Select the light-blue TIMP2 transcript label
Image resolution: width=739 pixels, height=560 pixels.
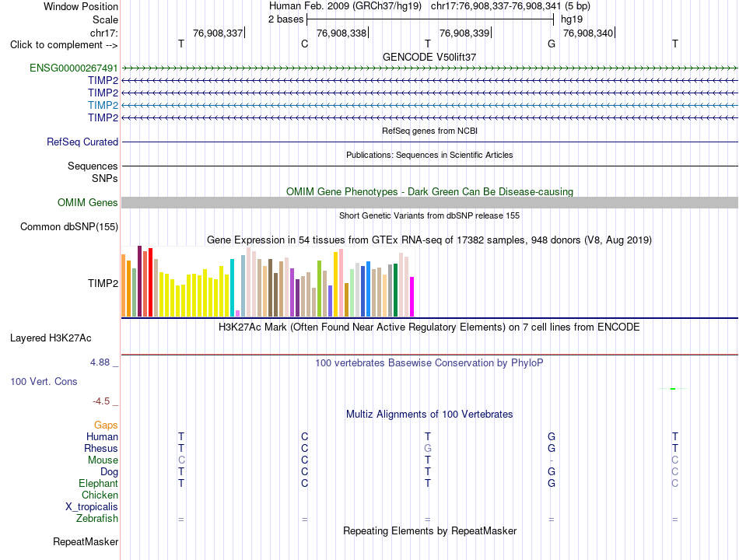tap(103, 105)
